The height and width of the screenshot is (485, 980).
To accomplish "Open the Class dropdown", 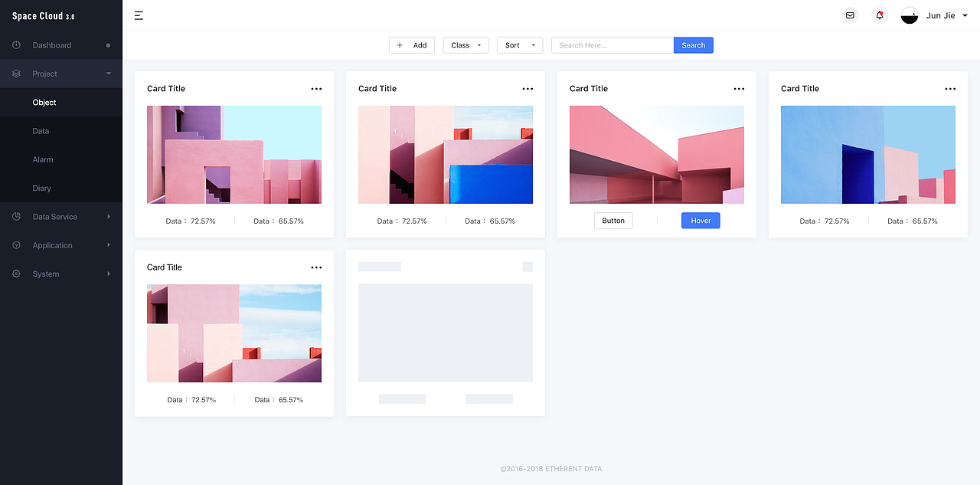I will click(466, 45).
